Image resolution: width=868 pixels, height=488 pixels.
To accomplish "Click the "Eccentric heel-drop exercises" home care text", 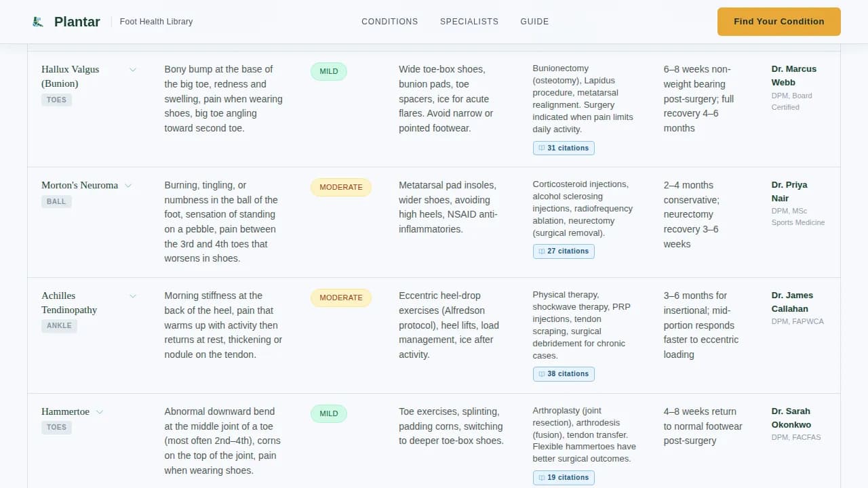I will pyautogui.click(x=449, y=325).
